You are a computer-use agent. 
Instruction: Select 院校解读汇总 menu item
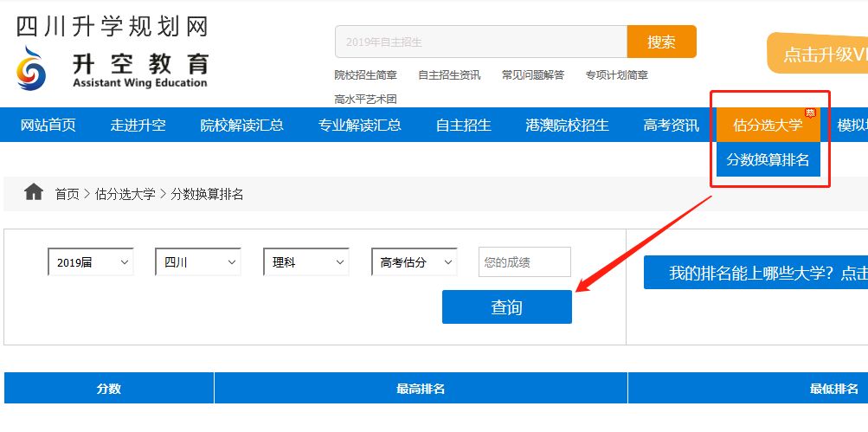point(241,125)
